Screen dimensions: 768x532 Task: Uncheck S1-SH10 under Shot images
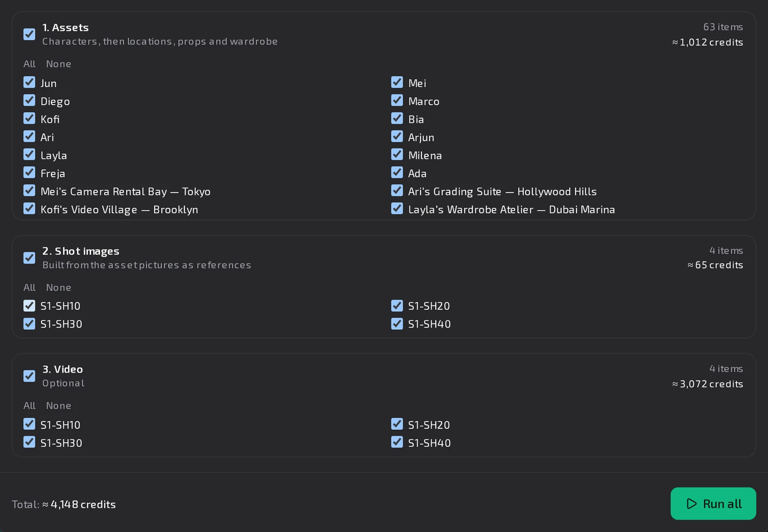coord(29,306)
